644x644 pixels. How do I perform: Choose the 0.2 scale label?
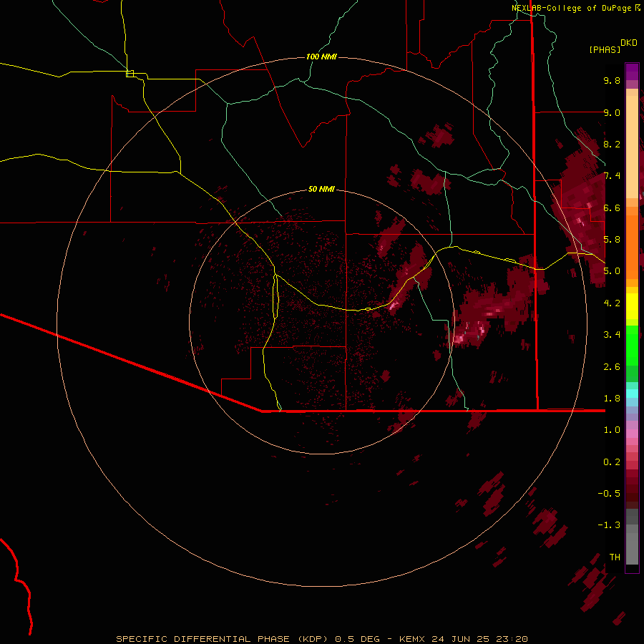pyautogui.click(x=612, y=462)
